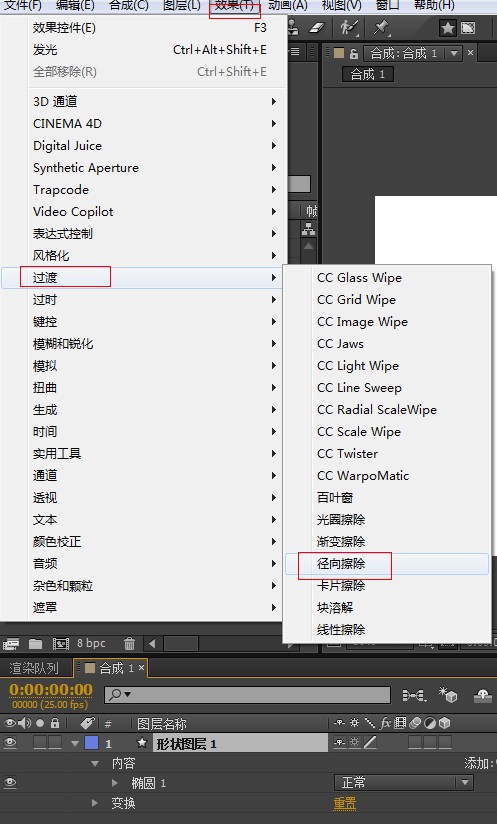The height and width of the screenshot is (824, 497).
Task: Click the 8 bpc color depth button
Action: (x=91, y=643)
